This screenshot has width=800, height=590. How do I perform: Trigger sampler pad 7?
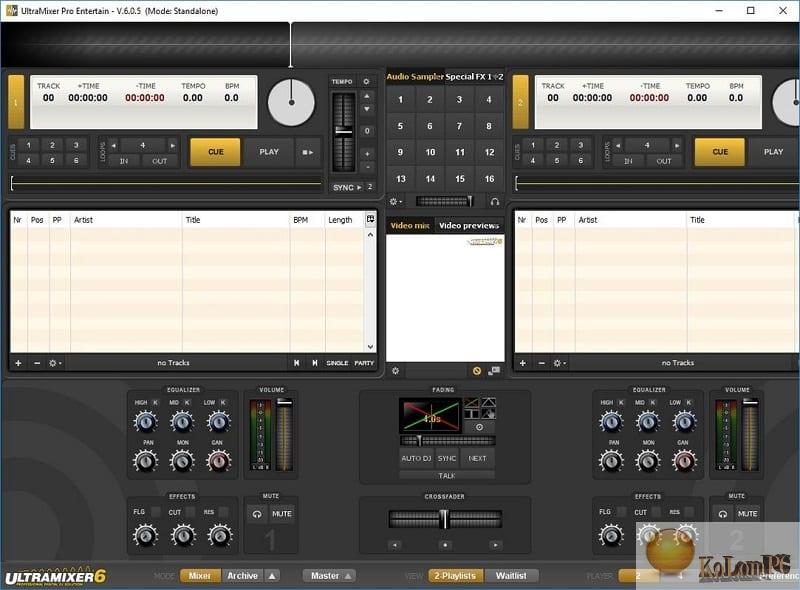pyautogui.click(x=459, y=126)
